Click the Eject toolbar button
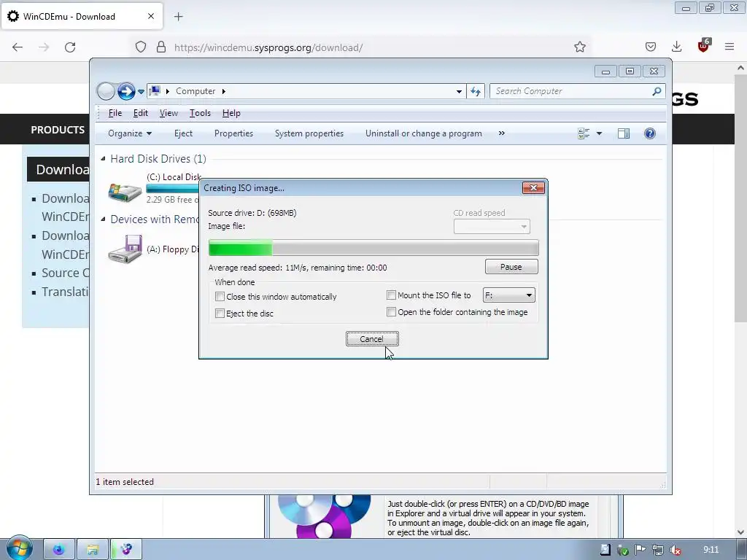Viewport: 747px width, 560px height. [x=183, y=133]
